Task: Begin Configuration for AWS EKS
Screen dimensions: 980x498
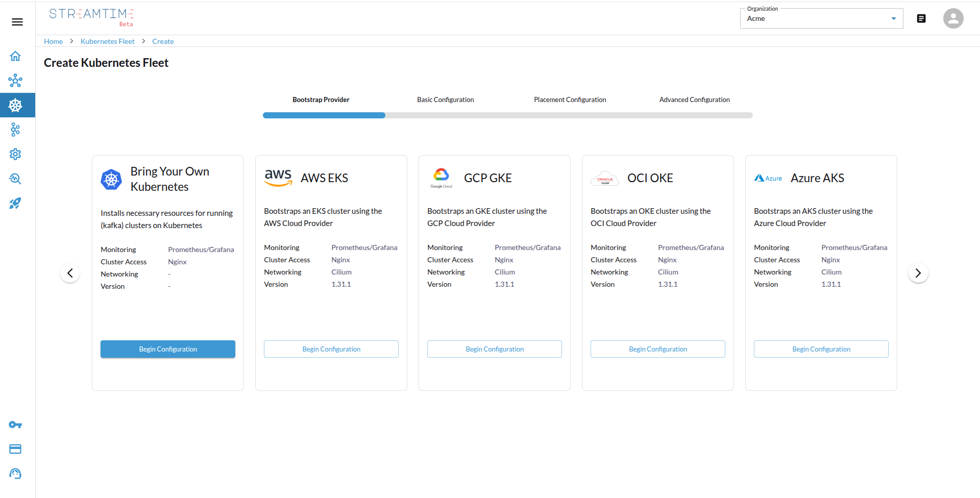Action: [331, 349]
